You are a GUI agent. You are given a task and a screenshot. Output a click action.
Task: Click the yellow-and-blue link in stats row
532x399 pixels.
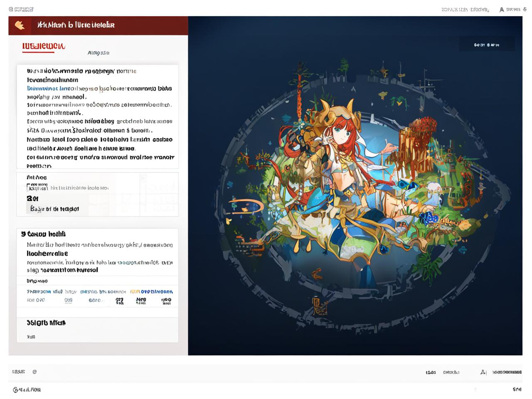[151, 292]
